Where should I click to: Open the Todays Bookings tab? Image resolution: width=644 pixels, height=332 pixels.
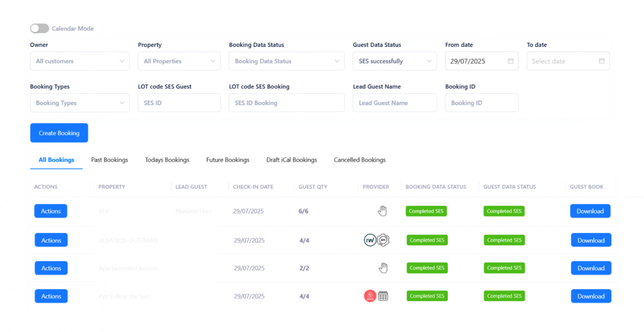[167, 160]
